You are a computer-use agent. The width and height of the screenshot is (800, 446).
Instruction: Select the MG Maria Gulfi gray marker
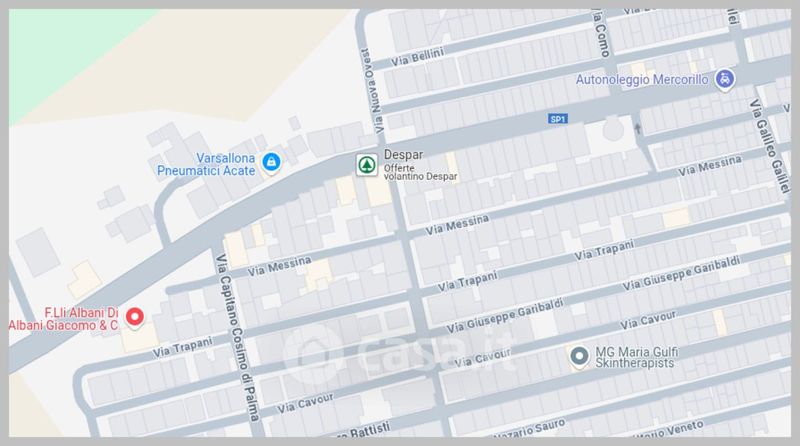(579, 357)
